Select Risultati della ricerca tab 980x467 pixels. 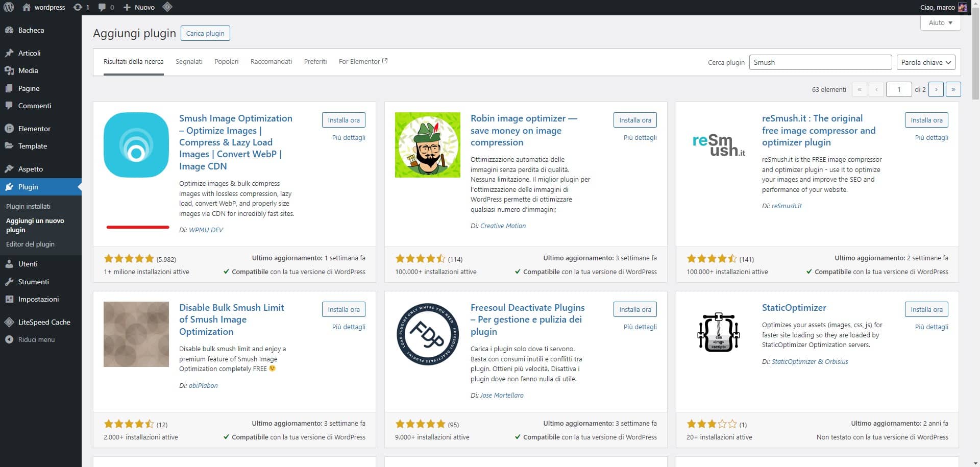pos(134,62)
